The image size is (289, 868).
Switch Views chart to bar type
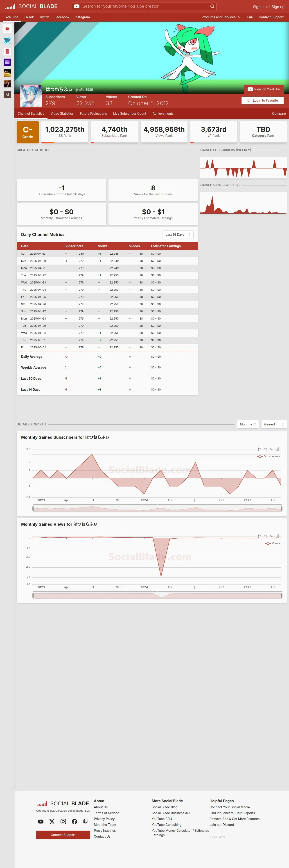278,536
